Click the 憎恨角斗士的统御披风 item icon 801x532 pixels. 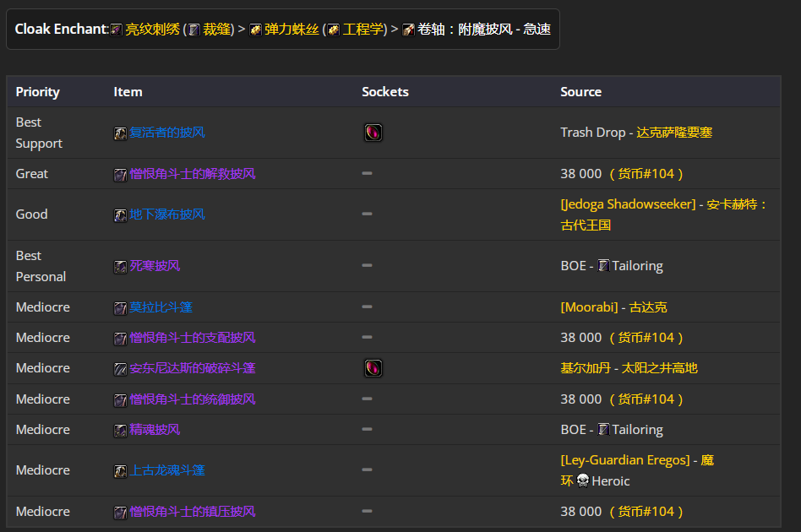[x=120, y=400]
